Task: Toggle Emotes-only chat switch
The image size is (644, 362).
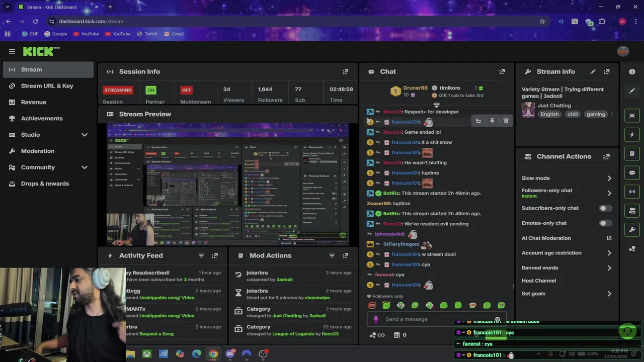Action: click(x=605, y=223)
